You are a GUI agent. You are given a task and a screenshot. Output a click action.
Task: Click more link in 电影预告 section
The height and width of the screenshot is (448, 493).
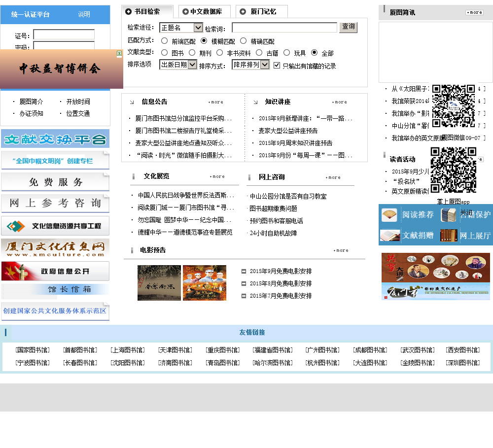pos(341,250)
